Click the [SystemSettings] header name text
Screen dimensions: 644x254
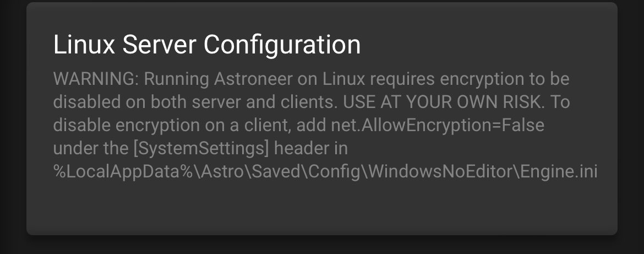(201, 148)
